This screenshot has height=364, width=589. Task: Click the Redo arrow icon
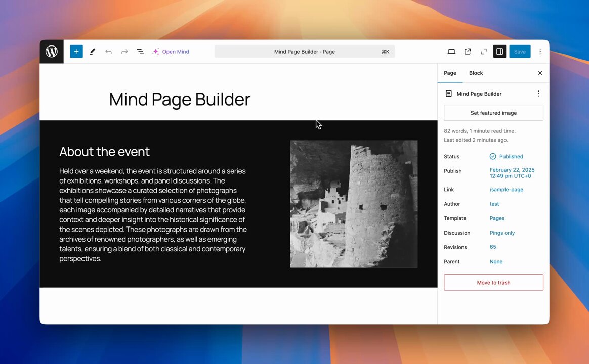click(124, 52)
